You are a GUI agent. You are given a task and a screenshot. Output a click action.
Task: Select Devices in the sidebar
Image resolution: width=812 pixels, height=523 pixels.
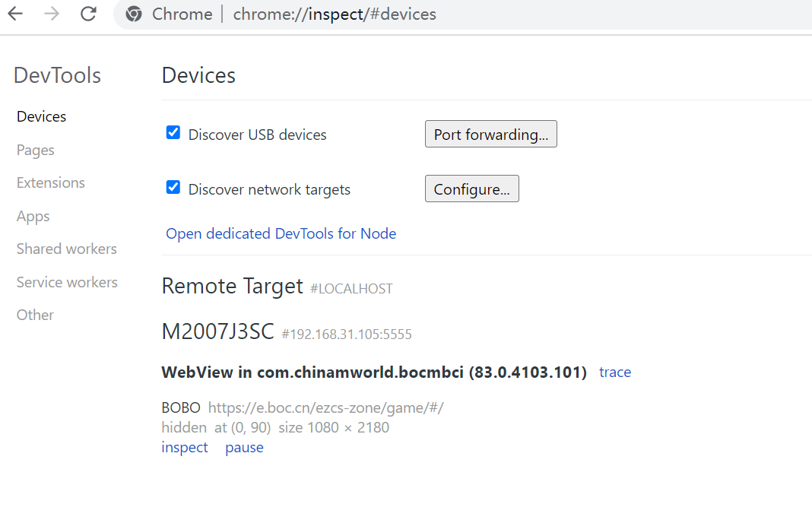click(x=41, y=116)
